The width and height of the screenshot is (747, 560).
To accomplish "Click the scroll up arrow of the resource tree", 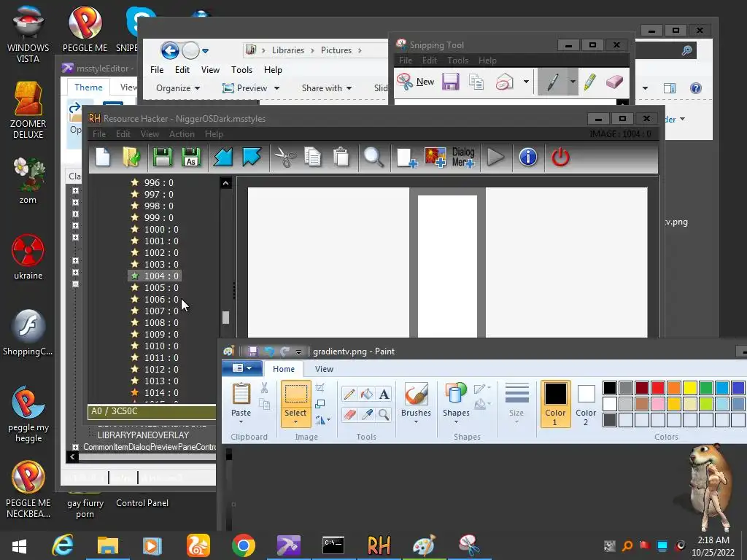I will 226,183.
